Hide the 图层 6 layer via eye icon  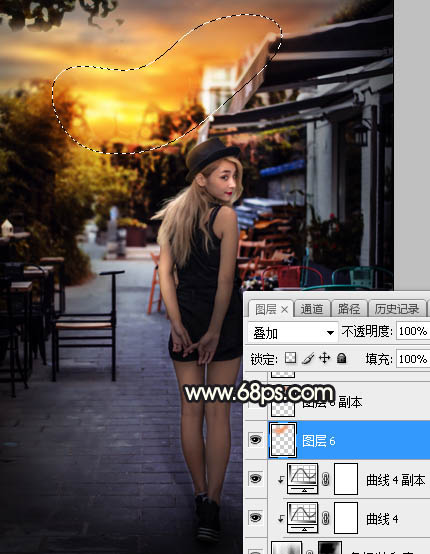click(256, 440)
